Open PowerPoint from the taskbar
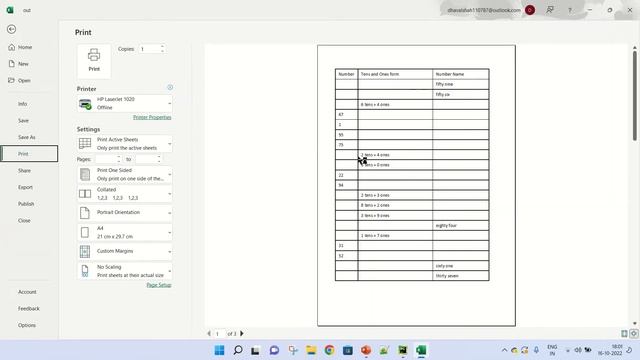640x360 pixels. click(x=366, y=350)
